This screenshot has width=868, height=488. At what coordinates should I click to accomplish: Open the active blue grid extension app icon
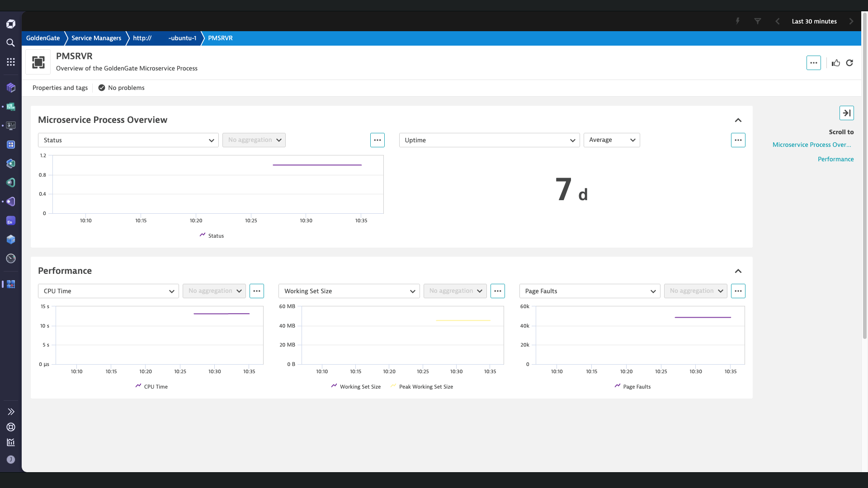pyautogui.click(x=11, y=284)
